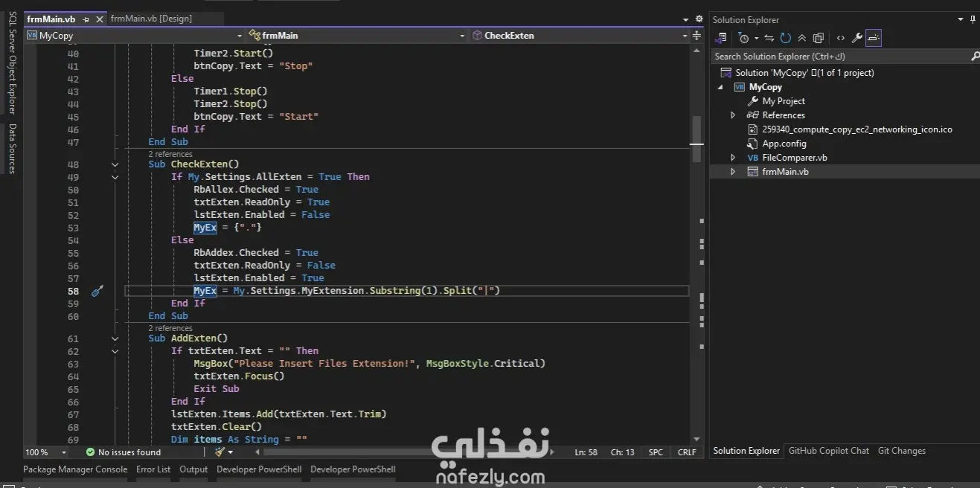Viewport: 980px width, 488px height.
Task: Collapse the If txtExten.Text block at line 62
Action: coord(115,351)
